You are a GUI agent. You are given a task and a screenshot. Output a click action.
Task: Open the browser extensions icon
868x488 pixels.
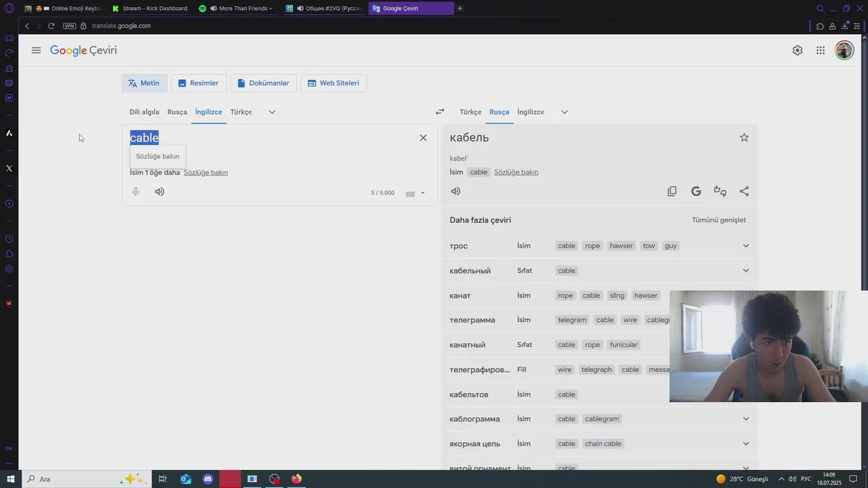coord(820,26)
